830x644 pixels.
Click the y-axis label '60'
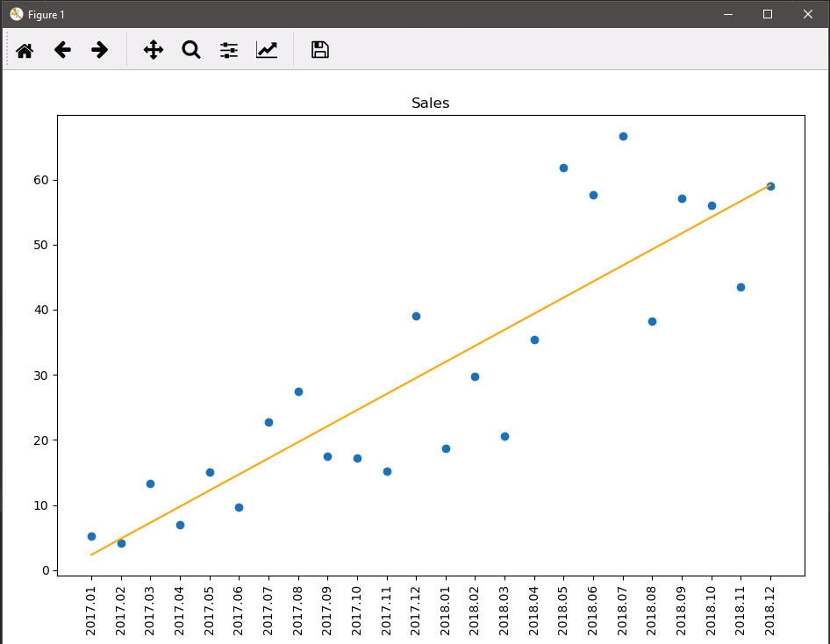tap(41, 180)
